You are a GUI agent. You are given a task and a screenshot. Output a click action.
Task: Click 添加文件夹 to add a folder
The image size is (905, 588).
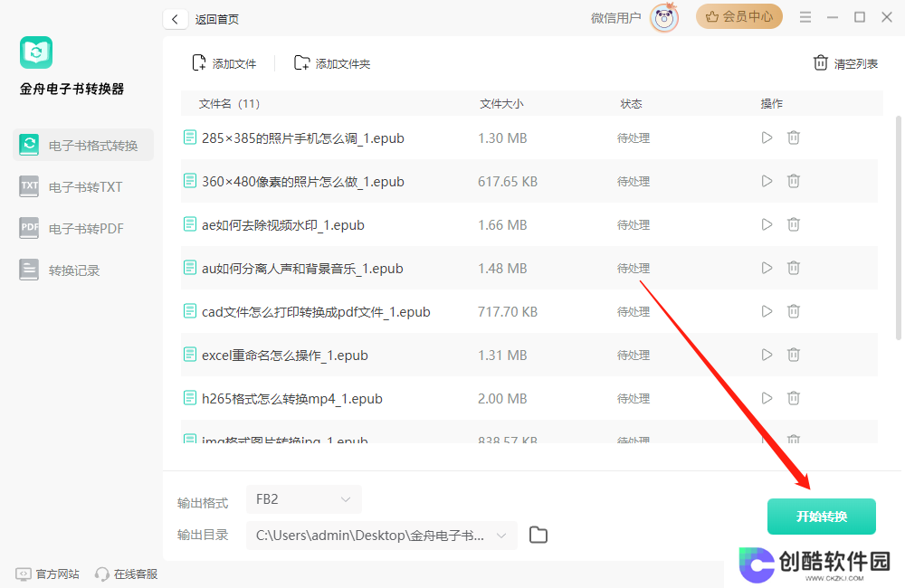[332, 63]
